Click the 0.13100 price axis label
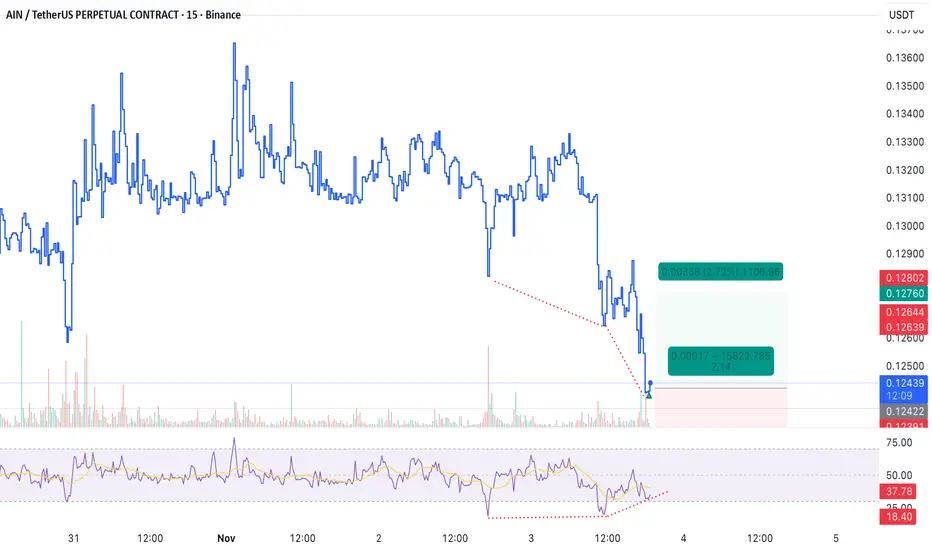The height and width of the screenshot is (550, 932). [x=905, y=198]
